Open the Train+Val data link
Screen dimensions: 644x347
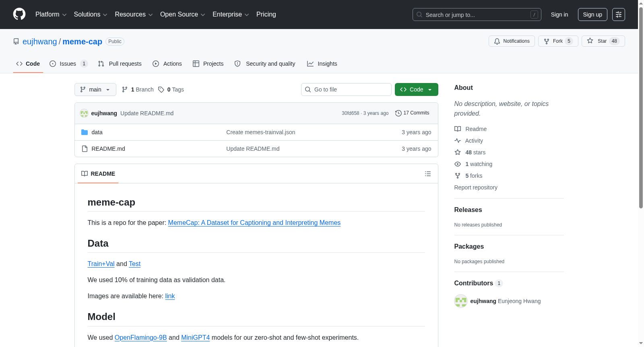click(x=101, y=264)
